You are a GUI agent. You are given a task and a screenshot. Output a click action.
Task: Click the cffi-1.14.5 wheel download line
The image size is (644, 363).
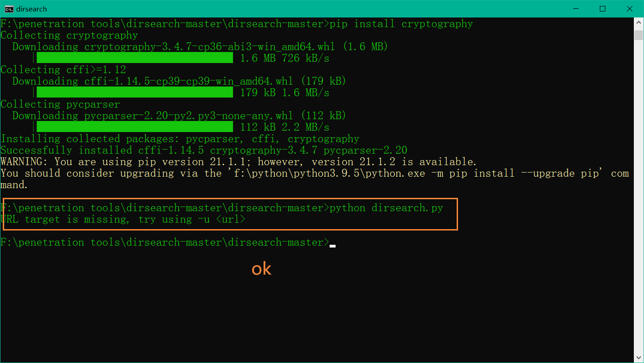point(179,81)
